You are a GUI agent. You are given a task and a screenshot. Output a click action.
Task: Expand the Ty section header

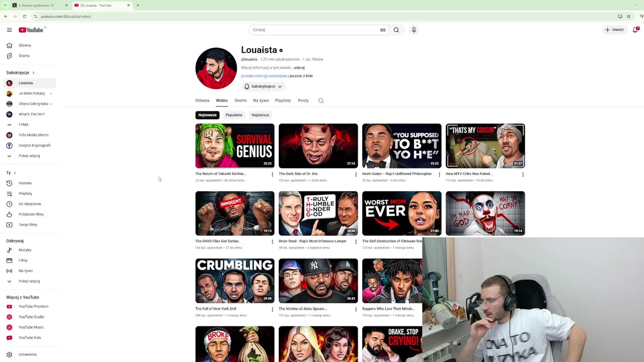[11, 173]
